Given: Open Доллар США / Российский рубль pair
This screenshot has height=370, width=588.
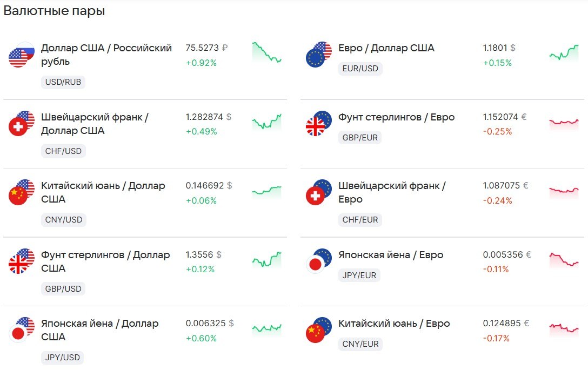Looking at the screenshot, I should tap(106, 55).
